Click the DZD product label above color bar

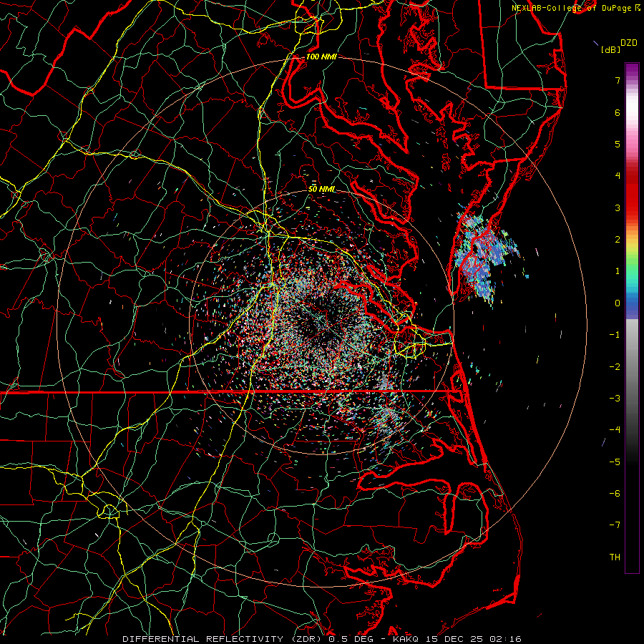pyautogui.click(x=629, y=43)
